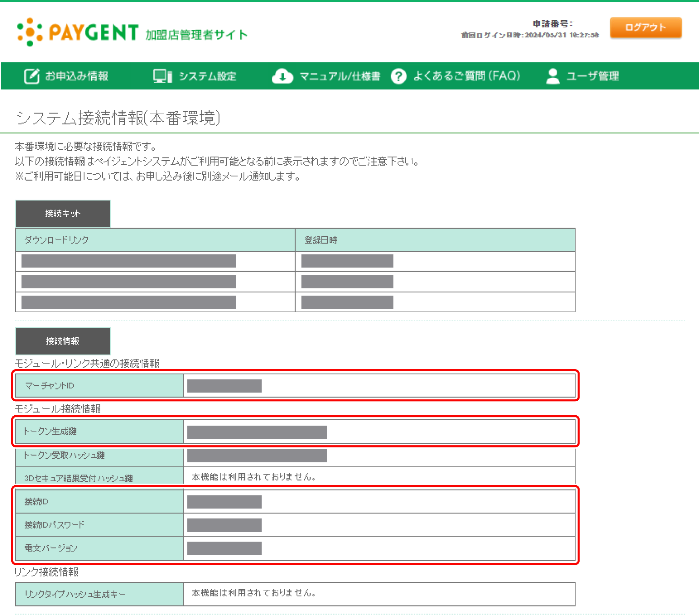Screen dimensions: 699x616
Task: Click the second download link row
Action: click(129, 282)
